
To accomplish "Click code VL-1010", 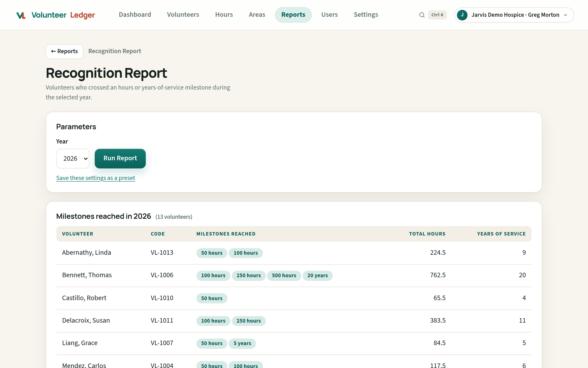I will pos(162,298).
